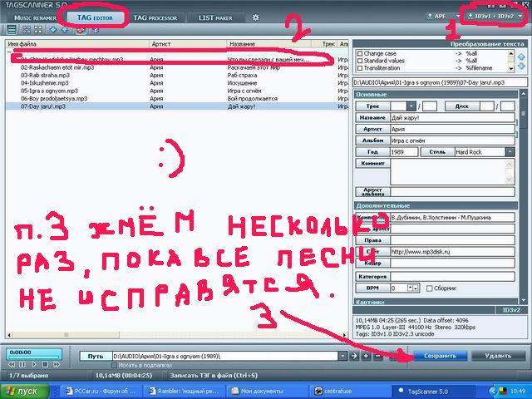Open the Music renamer tab
The width and height of the screenshot is (532, 399).
pos(35,17)
